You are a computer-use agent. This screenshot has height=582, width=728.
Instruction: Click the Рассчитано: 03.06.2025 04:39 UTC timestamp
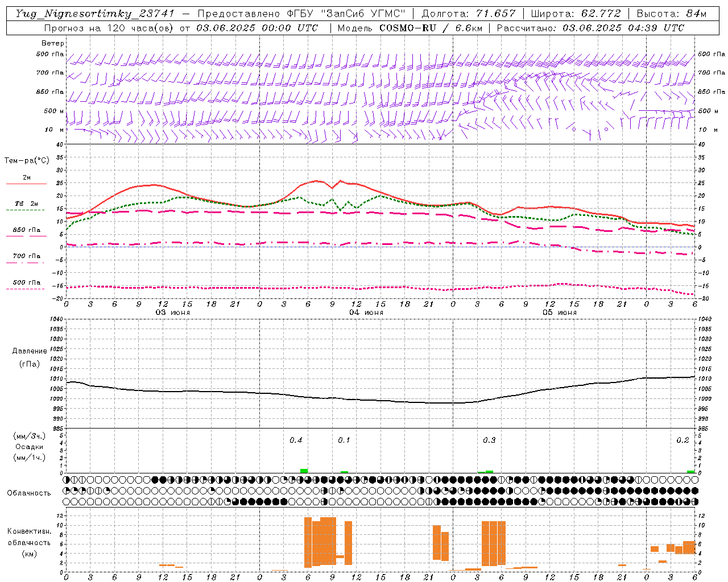[x=590, y=28]
